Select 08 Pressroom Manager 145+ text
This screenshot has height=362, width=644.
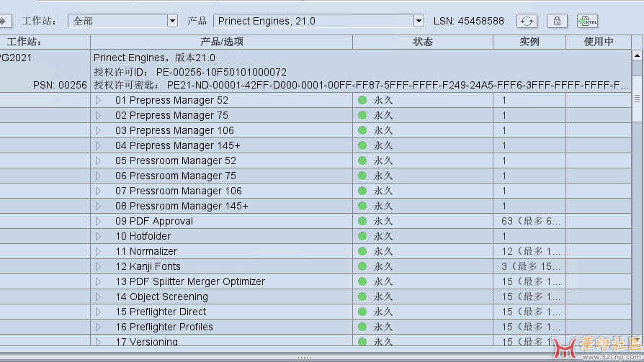pyautogui.click(x=182, y=206)
